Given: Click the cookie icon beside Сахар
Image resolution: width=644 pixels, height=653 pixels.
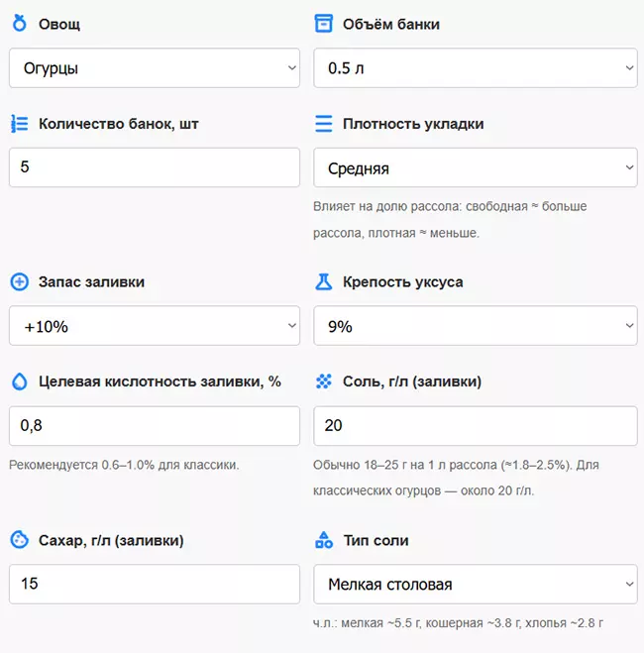Looking at the screenshot, I should tap(19, 540).
